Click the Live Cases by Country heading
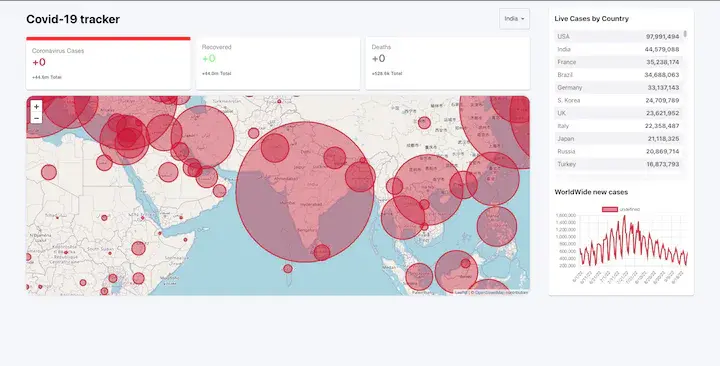 tap(591, 19)
